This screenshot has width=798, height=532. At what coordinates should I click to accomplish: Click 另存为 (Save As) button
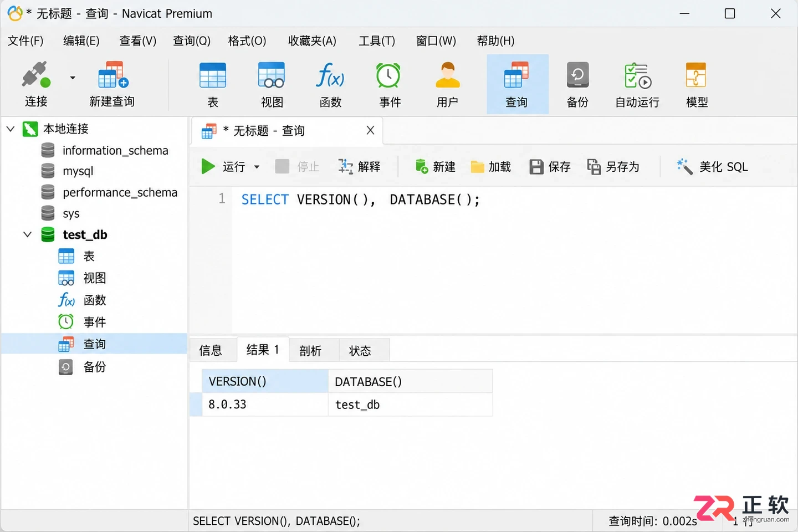pos(613,166)
